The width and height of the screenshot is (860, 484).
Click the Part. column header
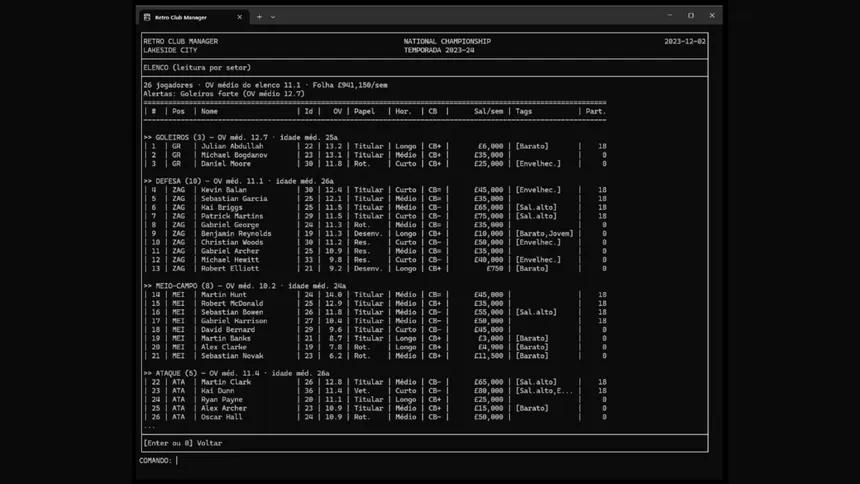click(596, 111)
